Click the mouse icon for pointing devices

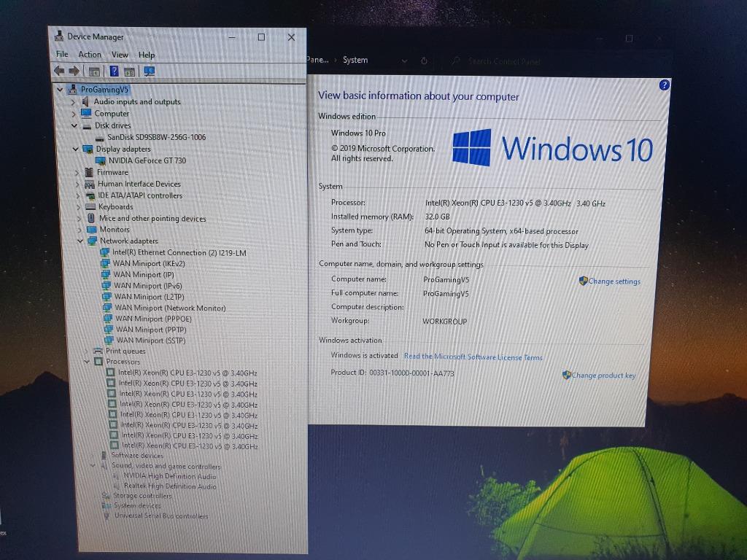pos(91,218)
